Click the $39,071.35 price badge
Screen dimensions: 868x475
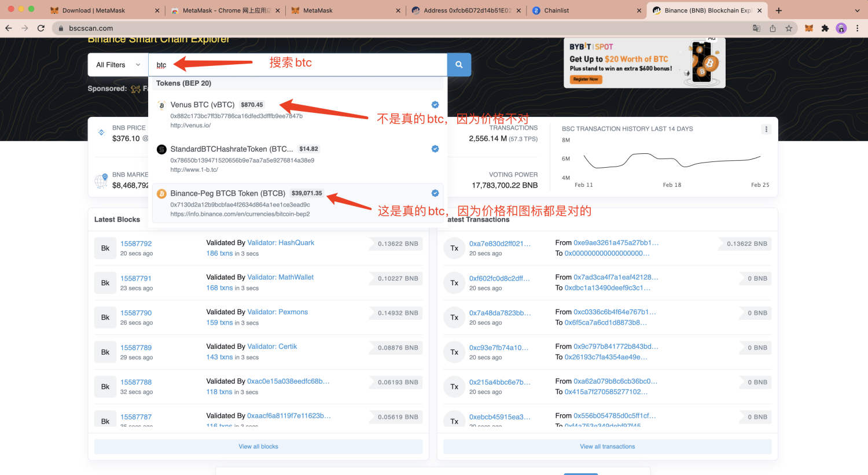pyautogui.click(x=307, y=193)
